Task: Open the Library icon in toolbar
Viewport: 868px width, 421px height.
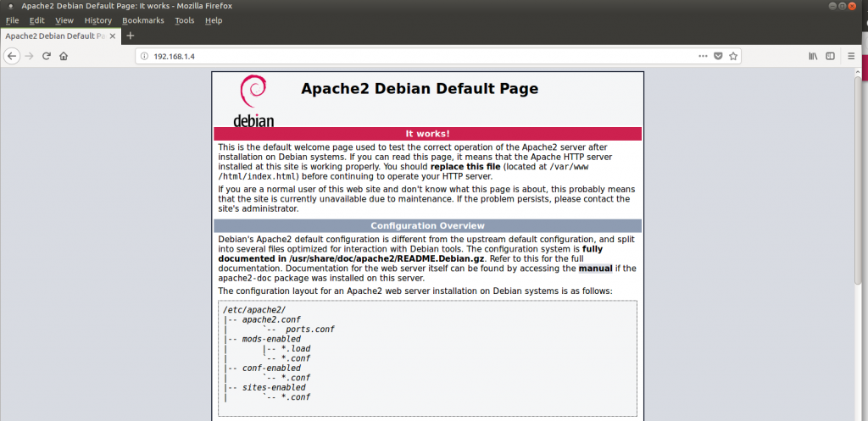Action: [813, 56]
